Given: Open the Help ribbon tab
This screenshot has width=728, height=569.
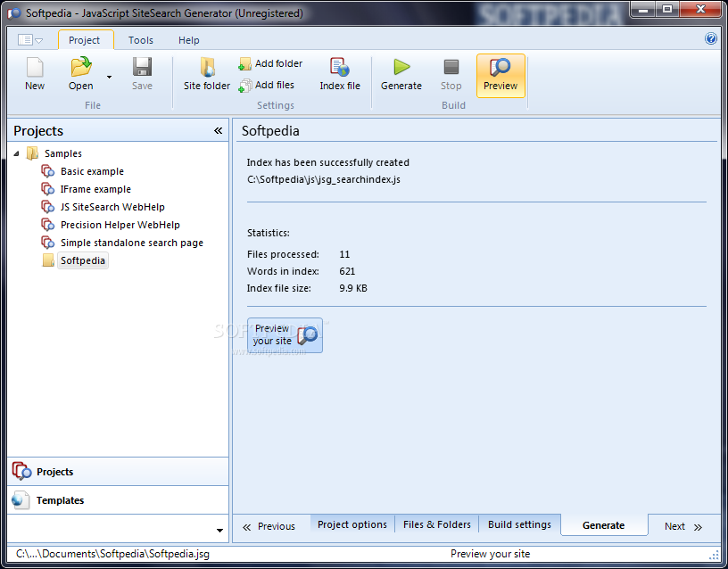Looking at the screenshot, I should (x=189, y=40).
